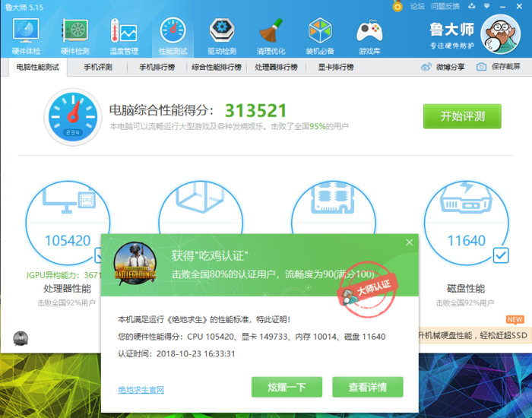The image size is (532, 418).
Task: Click the overall score 313521
Action: coord(256,110)
